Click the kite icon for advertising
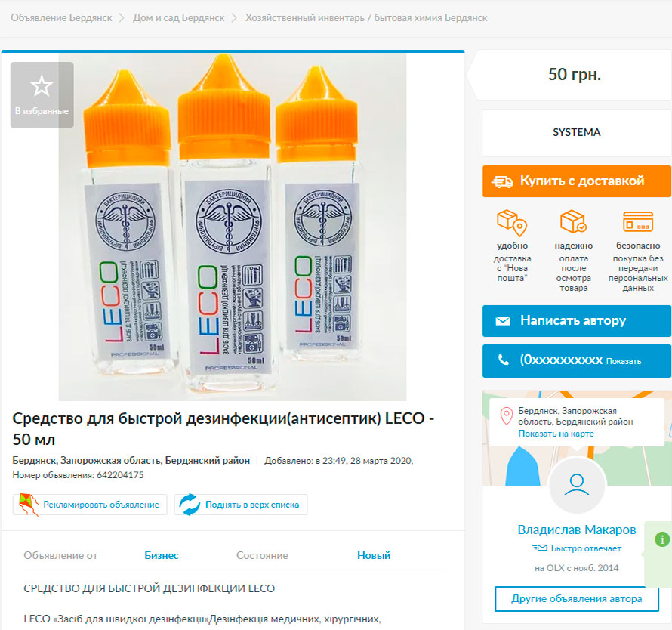The width and height of the screenshot is (672, 630). click(x=29, y=505)
